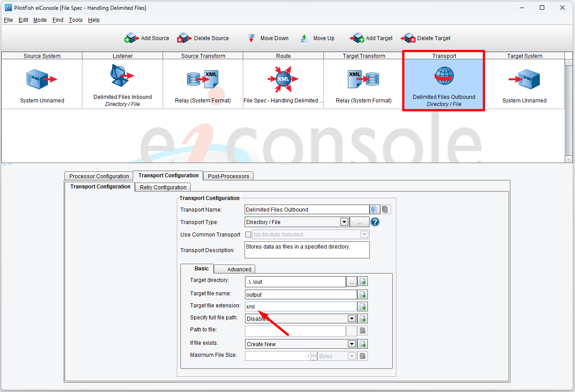Image resolution: width=575 pixels, height=392 pixels.
Task: Click the expression icon beside Target file name
Action: pos(363,294)
